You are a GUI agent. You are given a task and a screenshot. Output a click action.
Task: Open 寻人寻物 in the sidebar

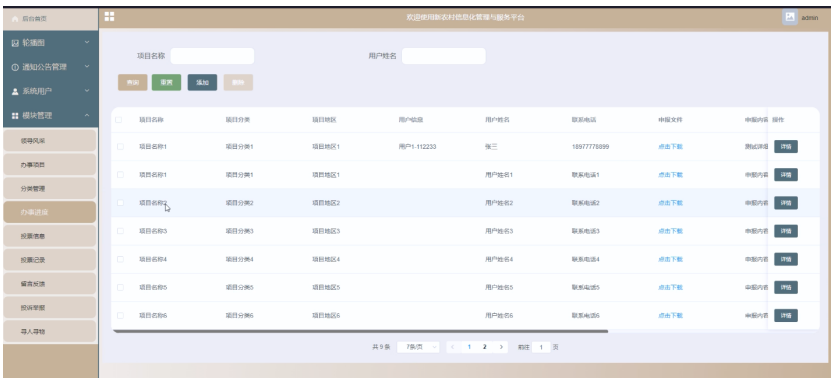pyautogui.click(x=50, y=331)
